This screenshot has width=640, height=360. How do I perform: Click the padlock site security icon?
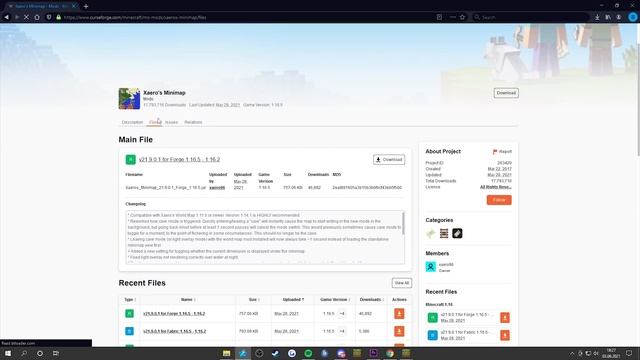pyautogui.click(x=58, y=17)
